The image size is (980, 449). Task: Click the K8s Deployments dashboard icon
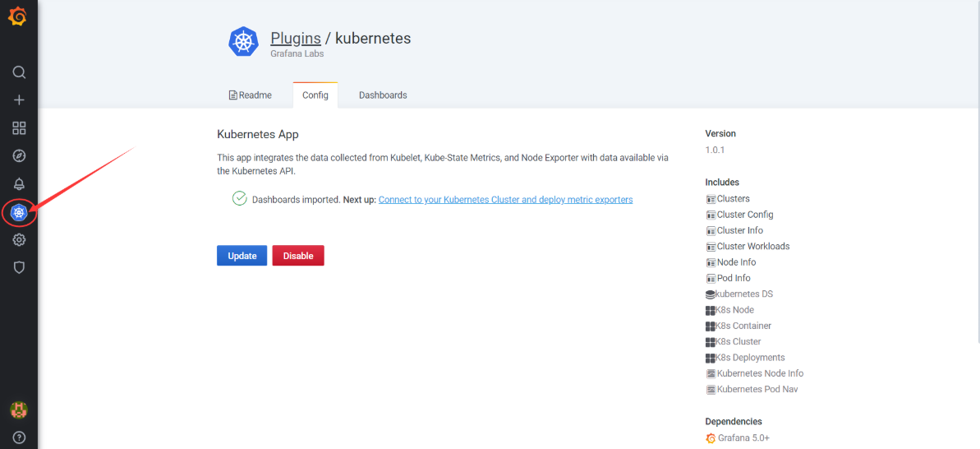pyautogui.click(x=710, y=358)
